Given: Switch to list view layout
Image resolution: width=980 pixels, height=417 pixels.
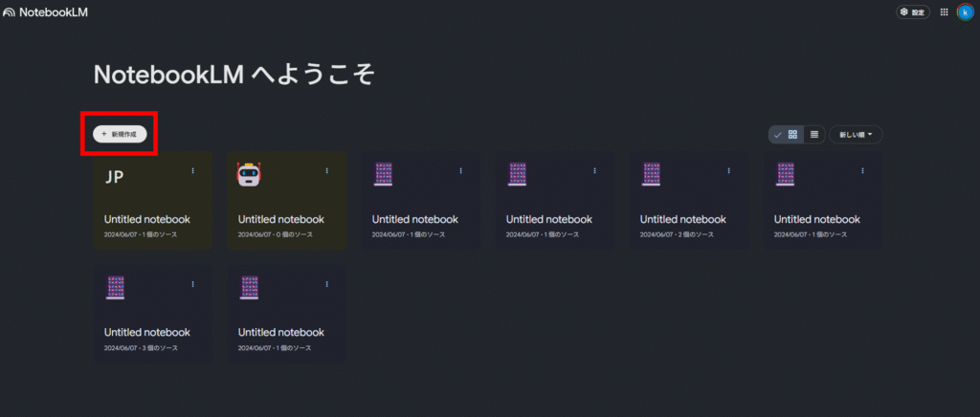Looking at the screenshot, I should [814, 134].
